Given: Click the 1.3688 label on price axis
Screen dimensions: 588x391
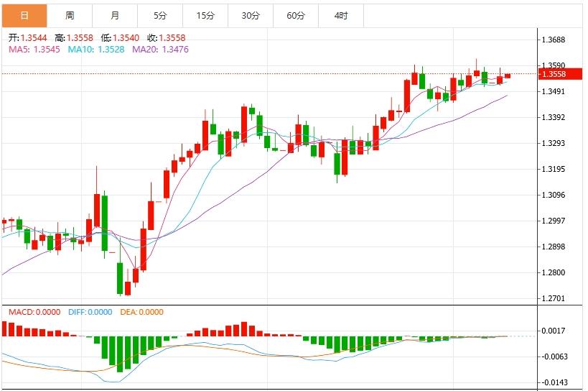Looking at the screenshot, I should click(554, 40).
